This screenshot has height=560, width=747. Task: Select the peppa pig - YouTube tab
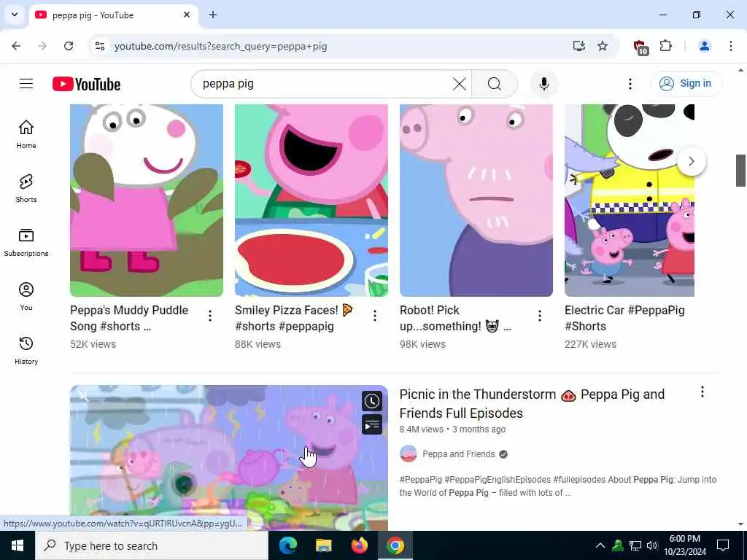(x=113, y=15)
